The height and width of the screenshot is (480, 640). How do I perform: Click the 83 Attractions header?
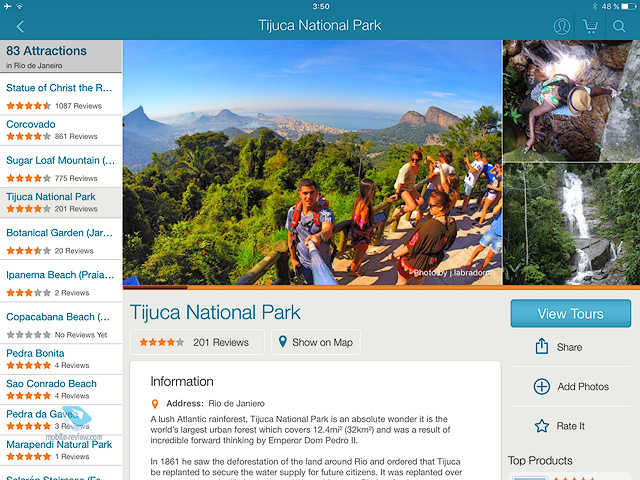click(61, 56)
